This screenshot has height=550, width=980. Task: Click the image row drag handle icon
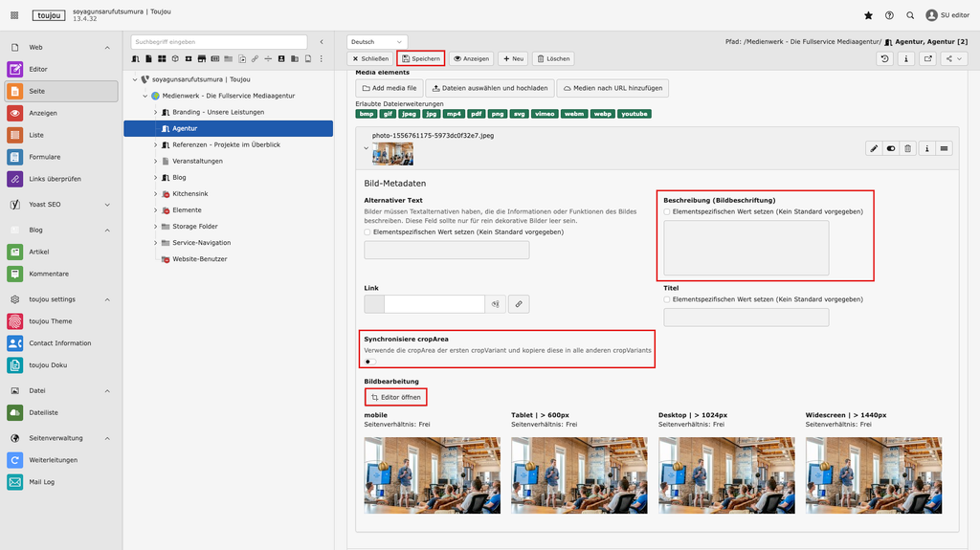945,149
